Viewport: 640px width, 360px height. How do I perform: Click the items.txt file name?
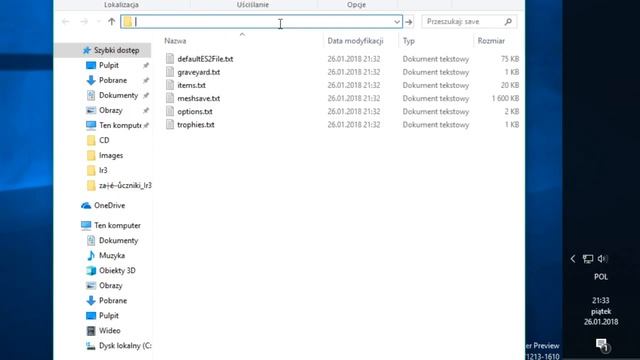pos(191,85)
